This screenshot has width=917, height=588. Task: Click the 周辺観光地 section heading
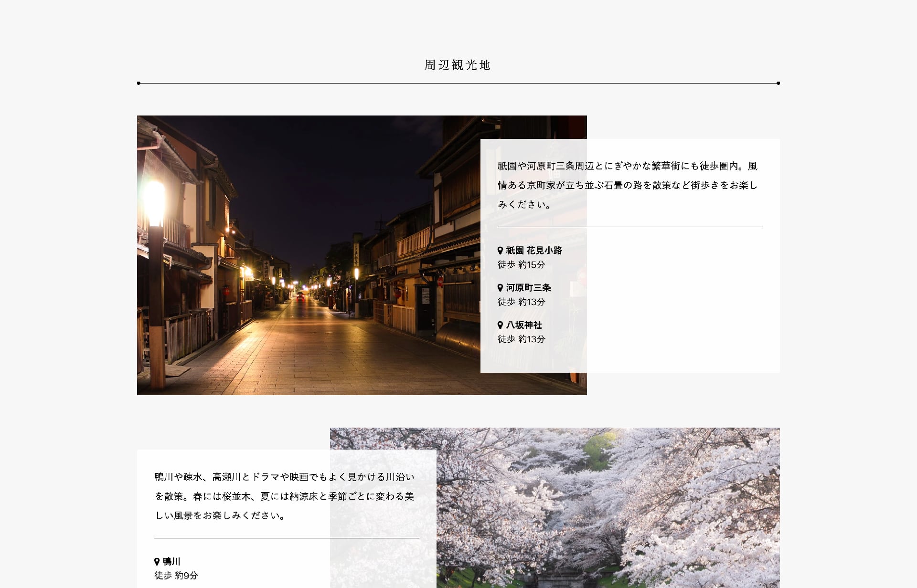coord(458,65)
